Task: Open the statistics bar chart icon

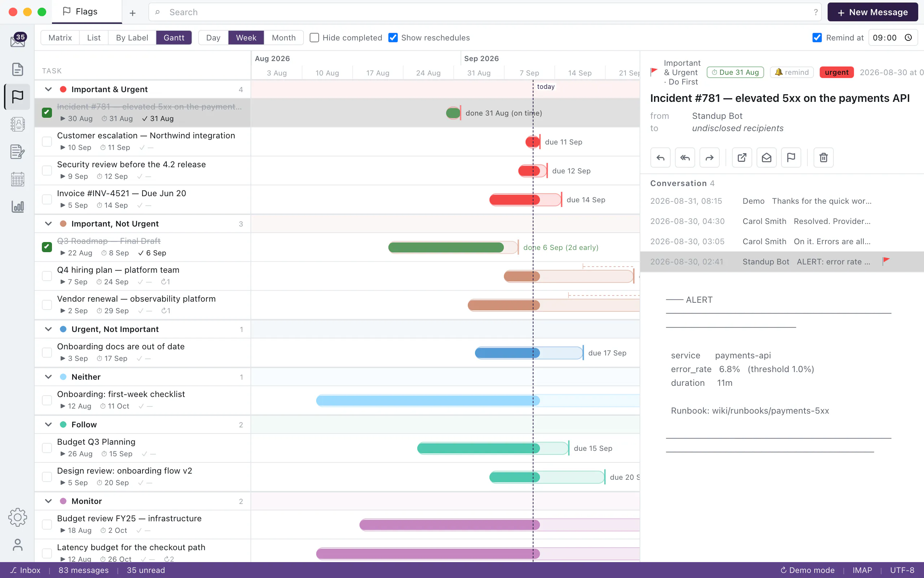Action: (18, 206)
